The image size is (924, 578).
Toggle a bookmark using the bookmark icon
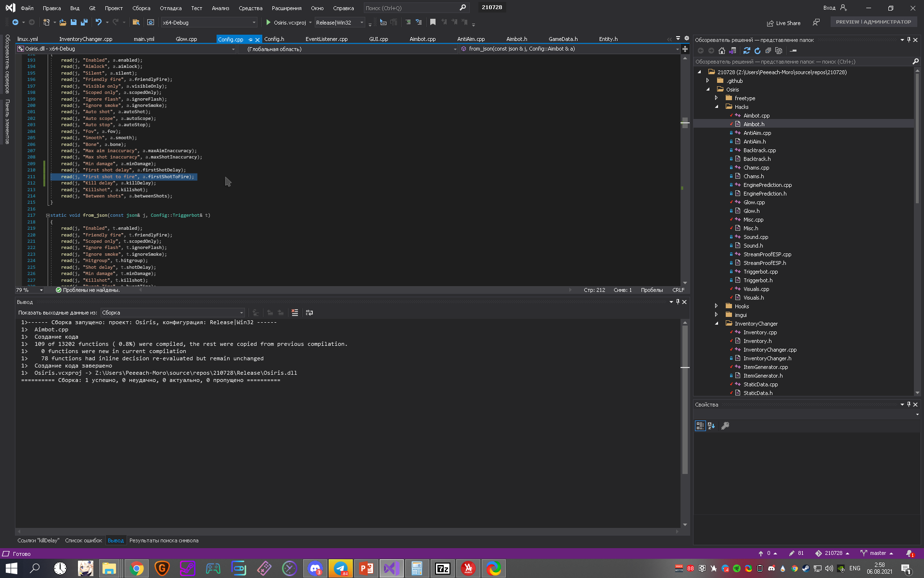[x=433, y=22]
